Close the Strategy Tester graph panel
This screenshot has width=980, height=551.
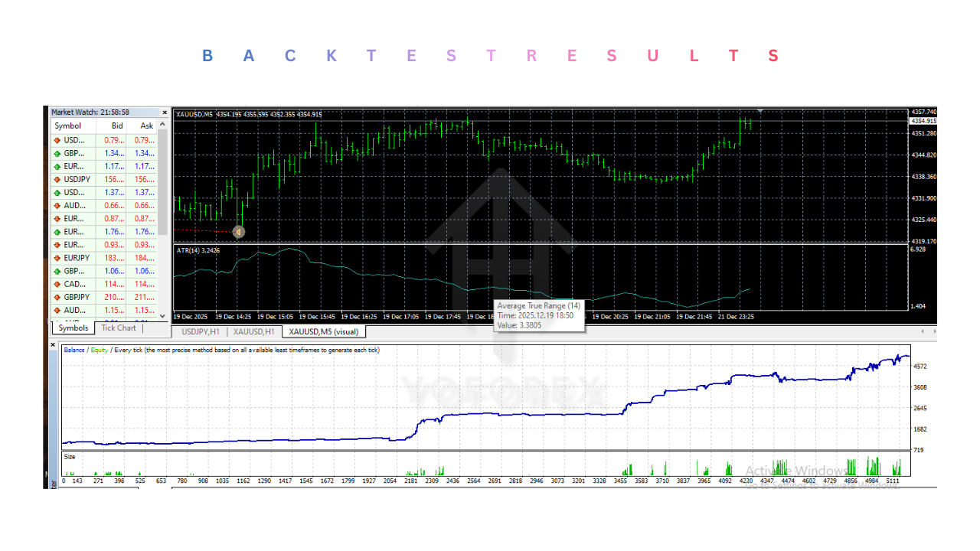point(52,344)
